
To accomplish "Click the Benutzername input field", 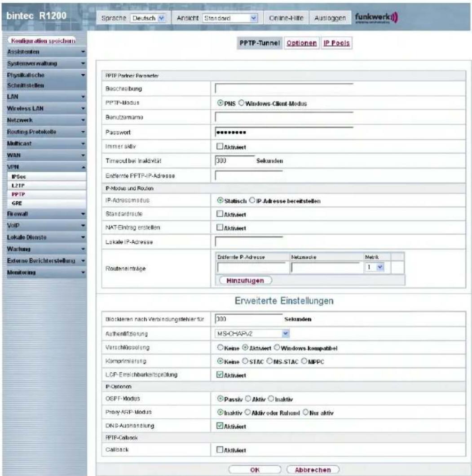I will (x=284, y=117).
